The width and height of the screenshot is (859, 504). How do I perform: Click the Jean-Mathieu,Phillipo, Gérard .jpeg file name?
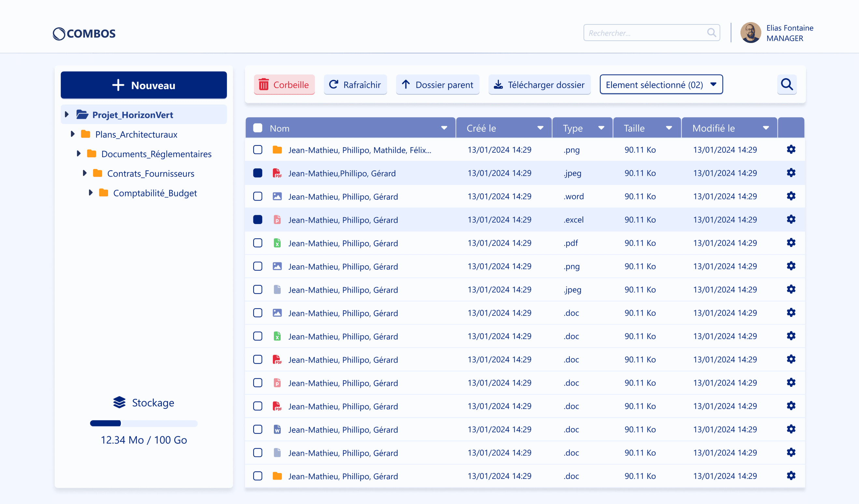[342, 173]
